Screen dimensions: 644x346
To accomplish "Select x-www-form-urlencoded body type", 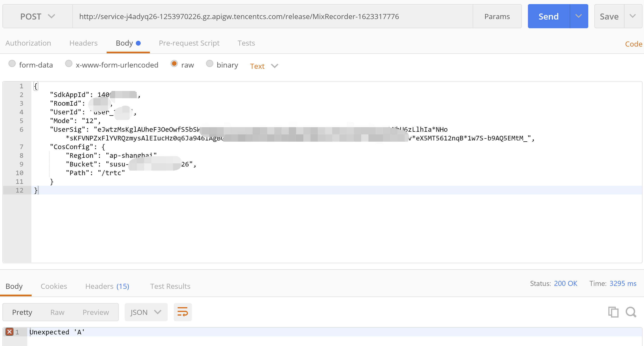I will [69, 64].
